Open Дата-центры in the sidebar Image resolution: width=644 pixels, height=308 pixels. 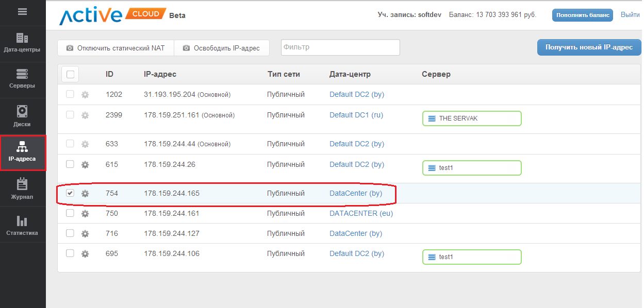tap(23, 43)
